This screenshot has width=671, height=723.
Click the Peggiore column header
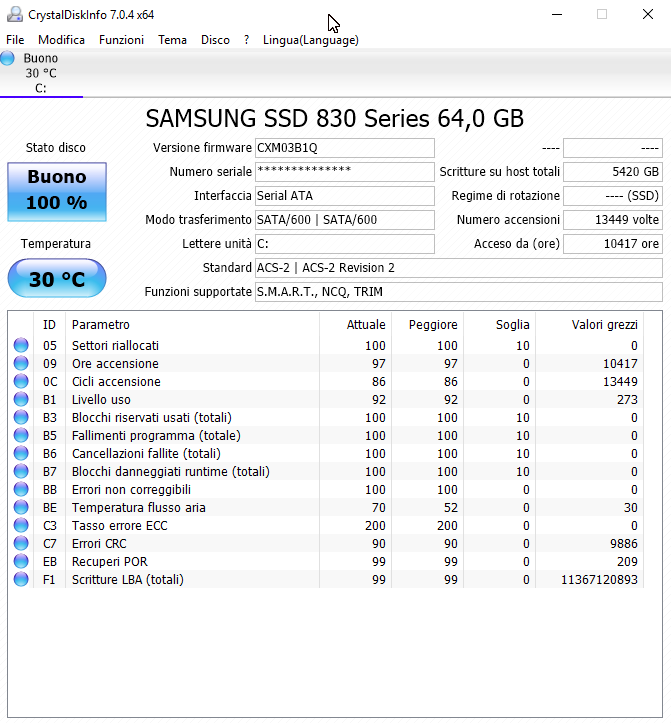tap(428, 325)
